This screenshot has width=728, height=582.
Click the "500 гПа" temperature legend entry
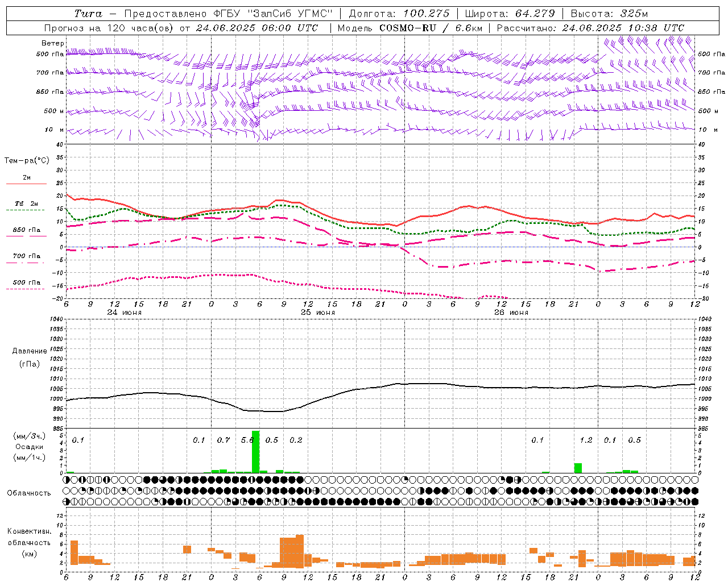point(27,282)
